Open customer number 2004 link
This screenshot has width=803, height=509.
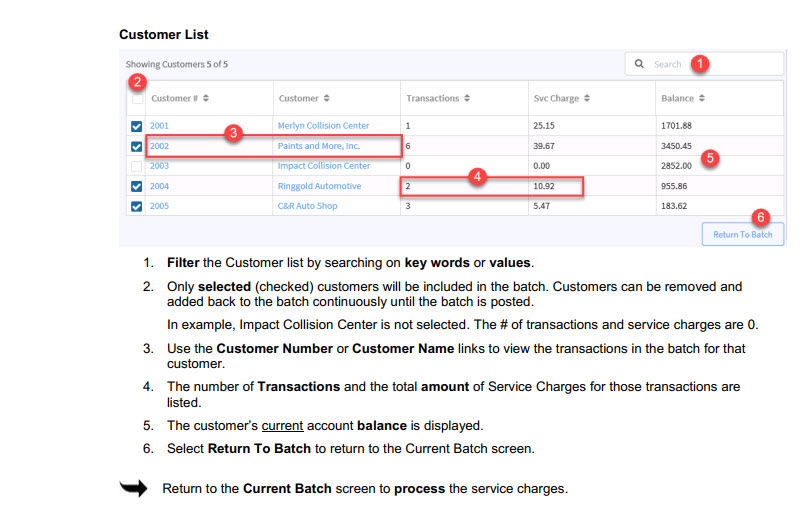tap(160, 186)
